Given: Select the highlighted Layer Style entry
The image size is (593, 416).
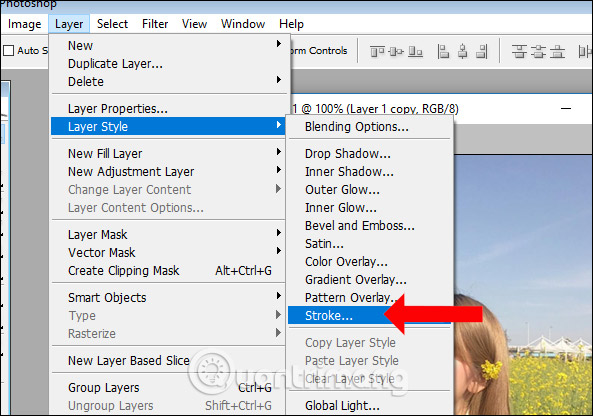Looking at the screenshot, I should pos(168,126).
